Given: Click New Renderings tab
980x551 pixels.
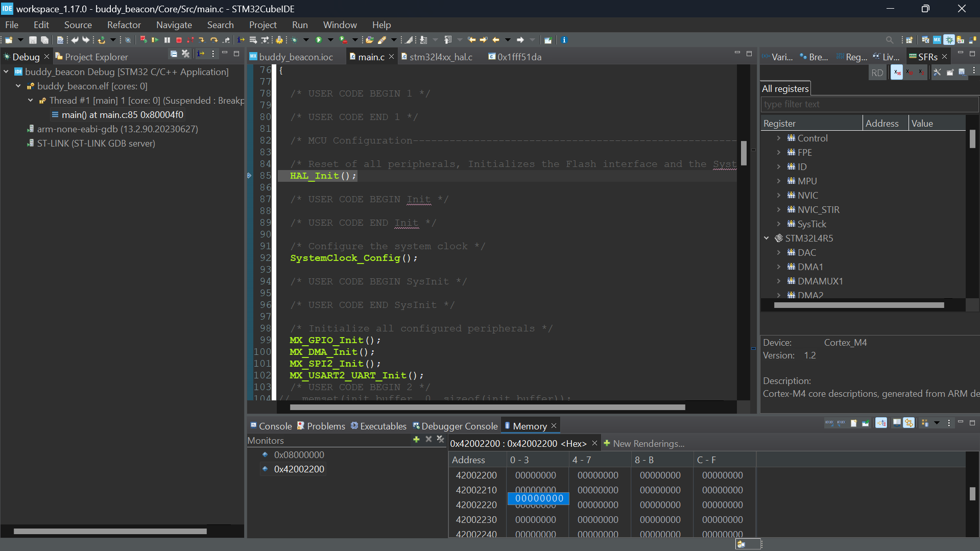Looking at the screenshot, I should (644, 444).
